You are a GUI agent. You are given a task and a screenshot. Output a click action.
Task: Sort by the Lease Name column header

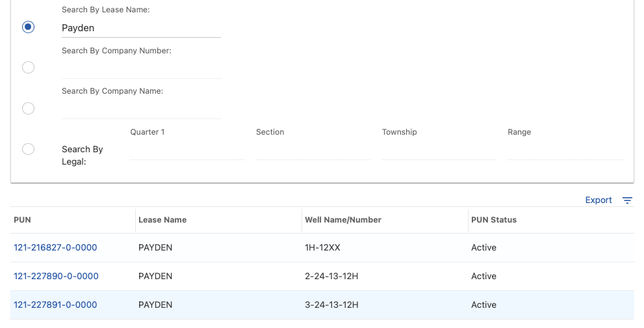tap(162, 220)
